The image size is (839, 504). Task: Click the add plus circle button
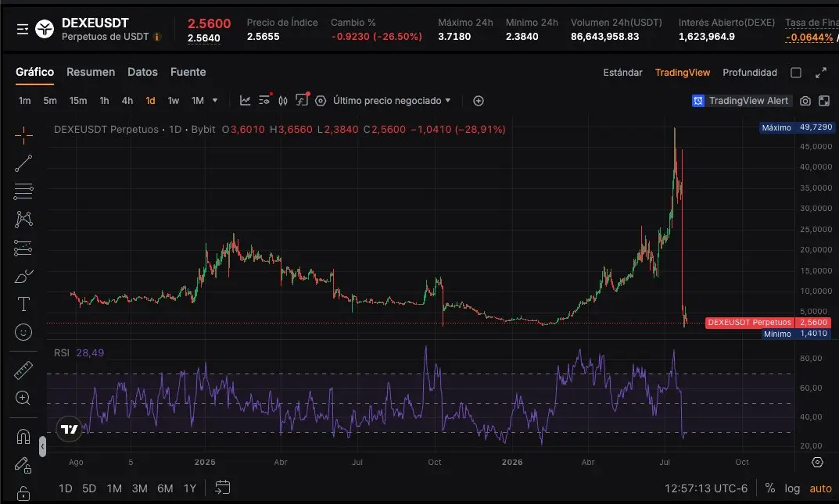pos(479,101)
